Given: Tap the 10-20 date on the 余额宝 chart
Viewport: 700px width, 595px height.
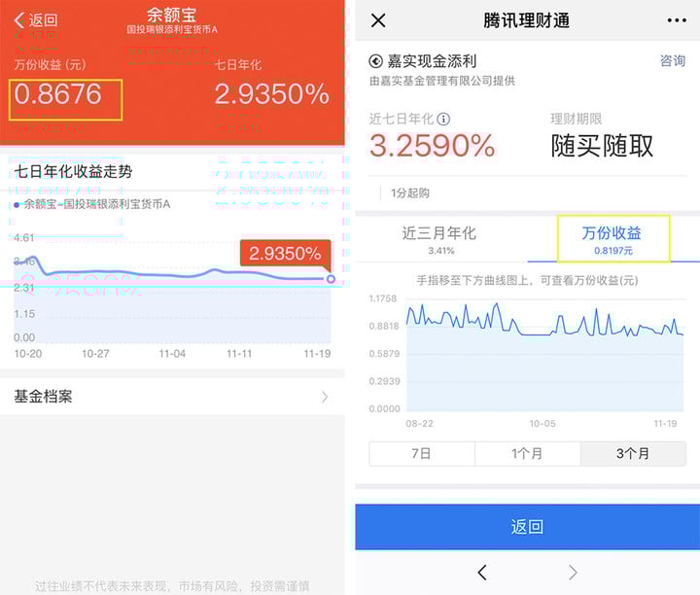Looking at the screenshot, I should click(x=28, y=354).
